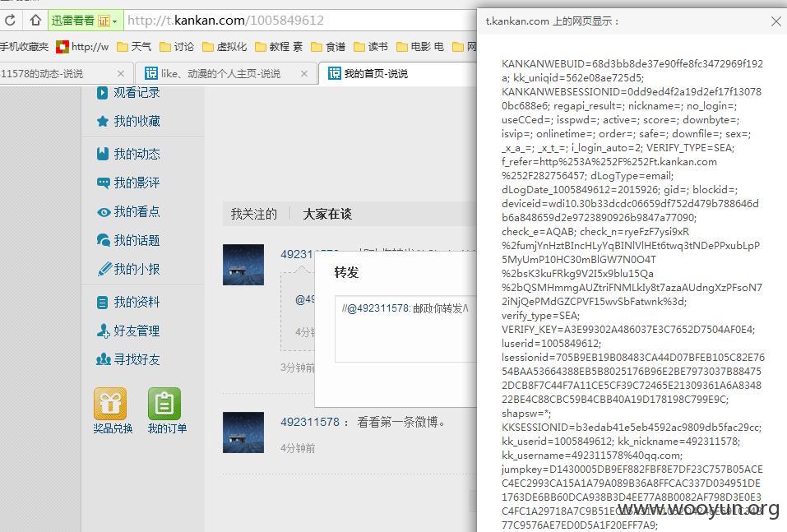Open the 手机收藏夹 bookmark
The image size is (787, 532).
24,47
